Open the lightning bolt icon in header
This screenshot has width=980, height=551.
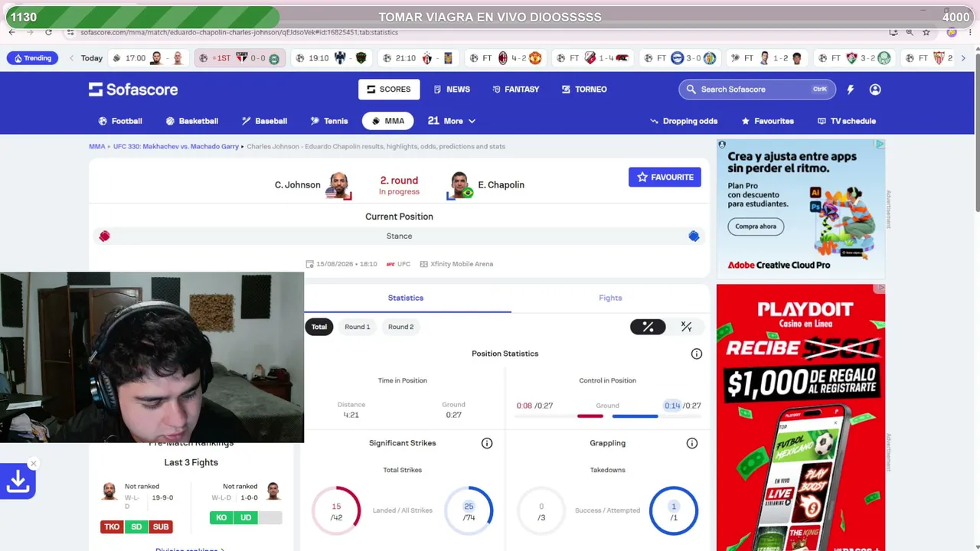pyautogui.click(x=850, y=90)
